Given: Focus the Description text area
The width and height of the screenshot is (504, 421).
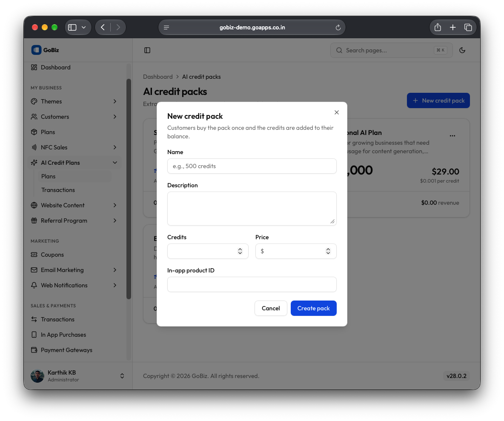Looking at the screenshot, I should point(252,208).
